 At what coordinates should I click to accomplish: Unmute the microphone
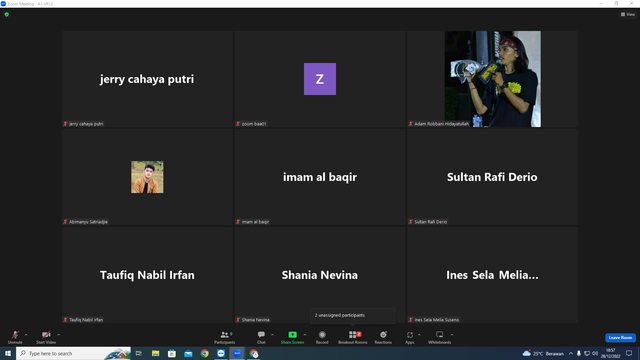pos(15,337)
